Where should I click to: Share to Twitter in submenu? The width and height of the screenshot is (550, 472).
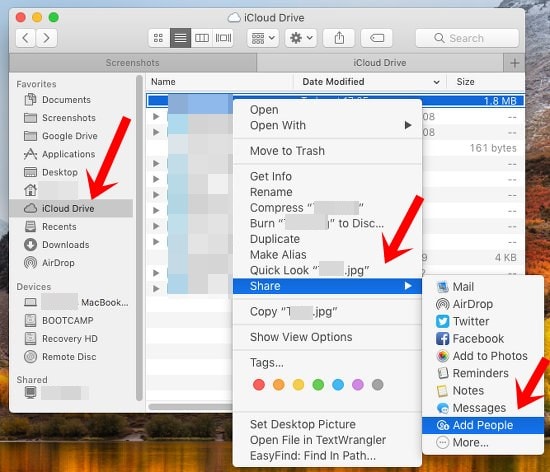pos(483,321)
